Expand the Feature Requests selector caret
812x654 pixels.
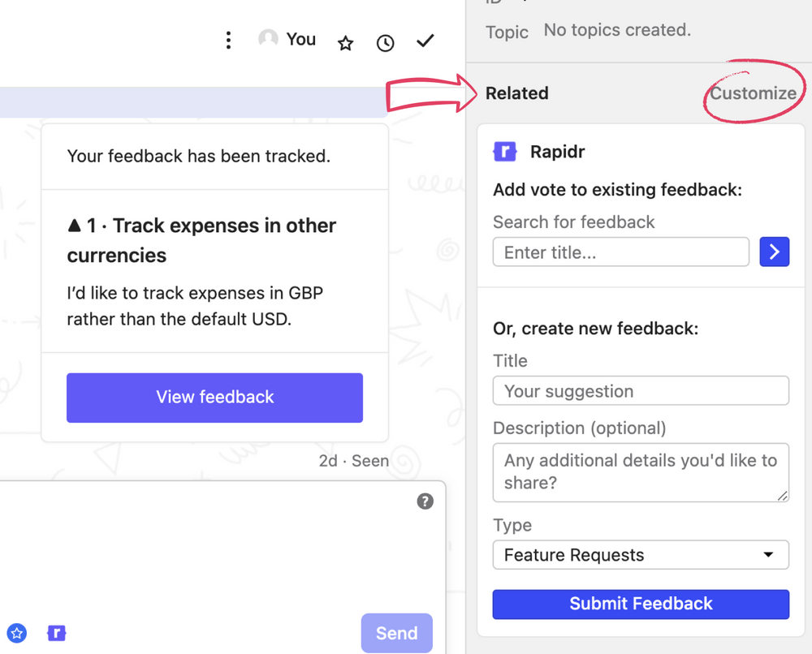(x=768, y=555)
